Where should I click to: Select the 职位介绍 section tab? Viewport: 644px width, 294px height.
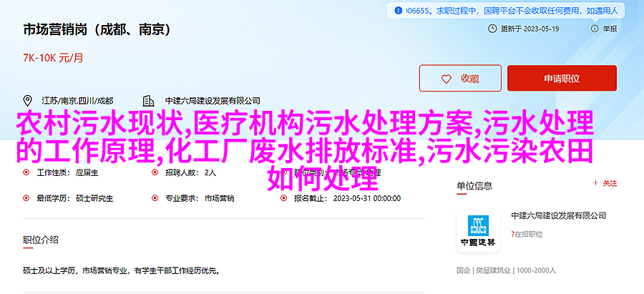(x=41, y=240)
